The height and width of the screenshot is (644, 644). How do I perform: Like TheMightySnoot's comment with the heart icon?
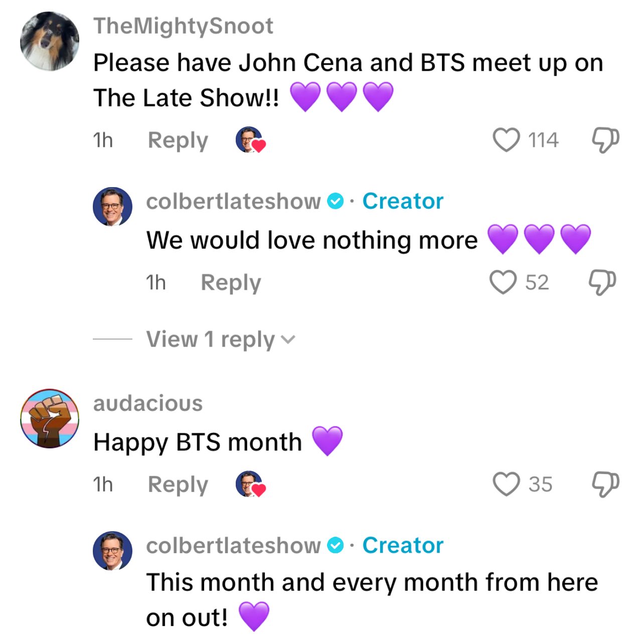click(507, 140)
